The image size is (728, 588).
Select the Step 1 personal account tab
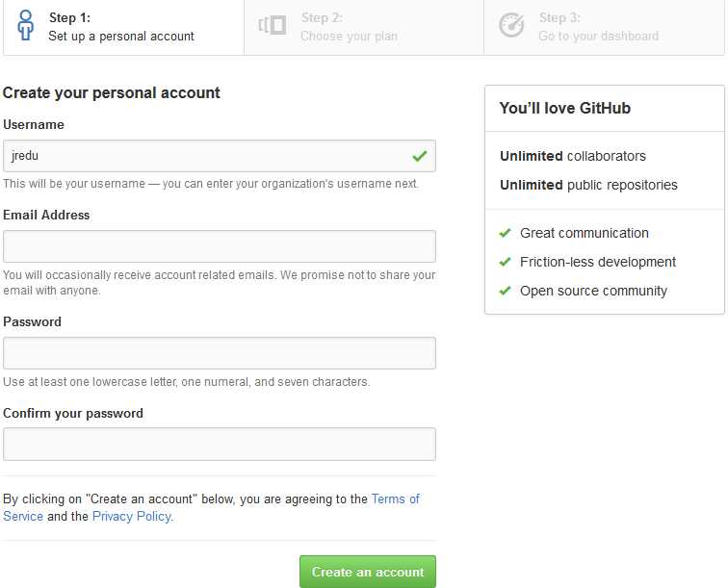pos(123,27)
